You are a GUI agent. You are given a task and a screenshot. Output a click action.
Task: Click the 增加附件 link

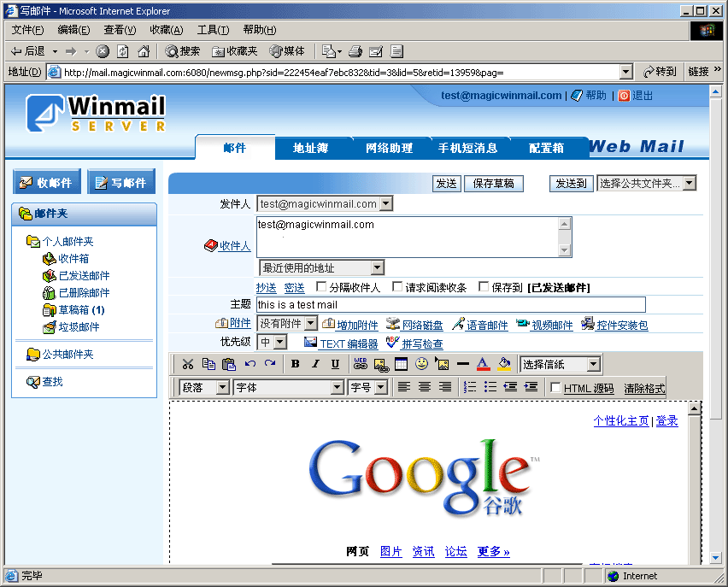(357, 325)
